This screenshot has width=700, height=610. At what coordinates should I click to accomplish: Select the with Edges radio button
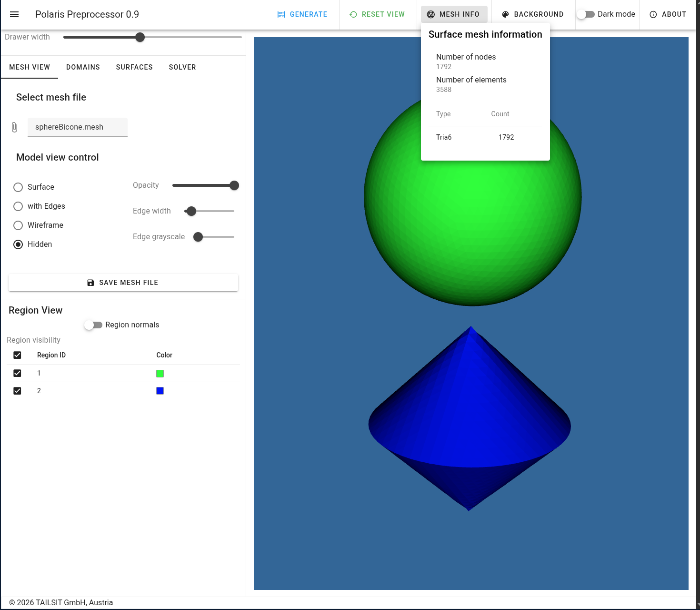coord(18,206)
